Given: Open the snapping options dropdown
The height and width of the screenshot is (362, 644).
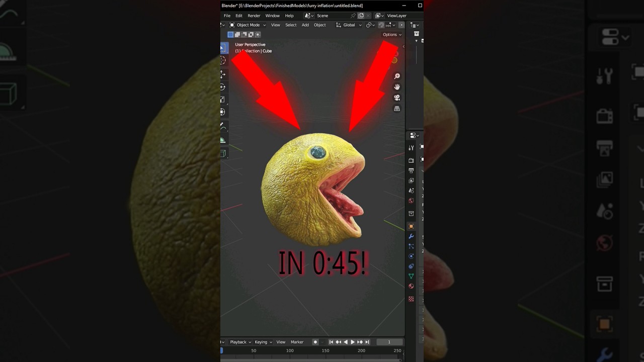Looking at the screenshot, I should (390, 25).
